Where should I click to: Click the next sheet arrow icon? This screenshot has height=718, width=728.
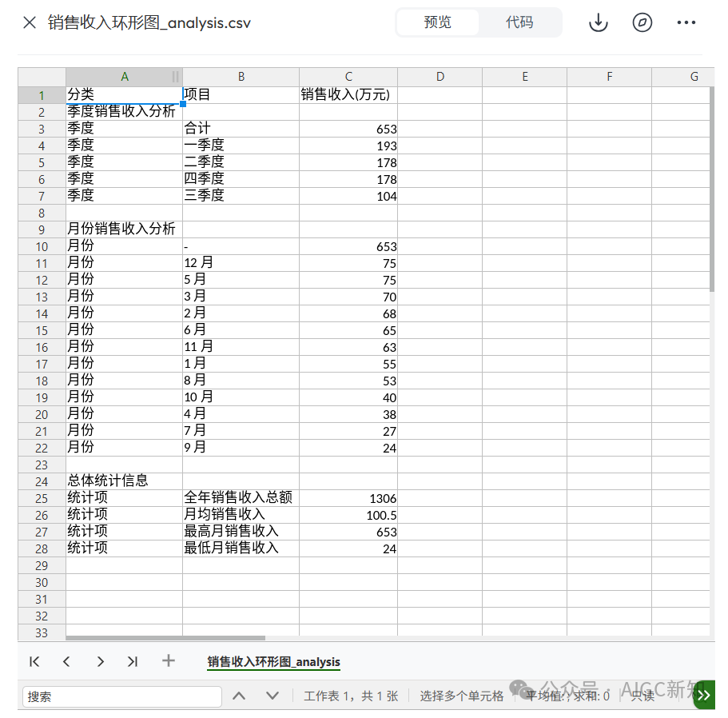[101, 661]
